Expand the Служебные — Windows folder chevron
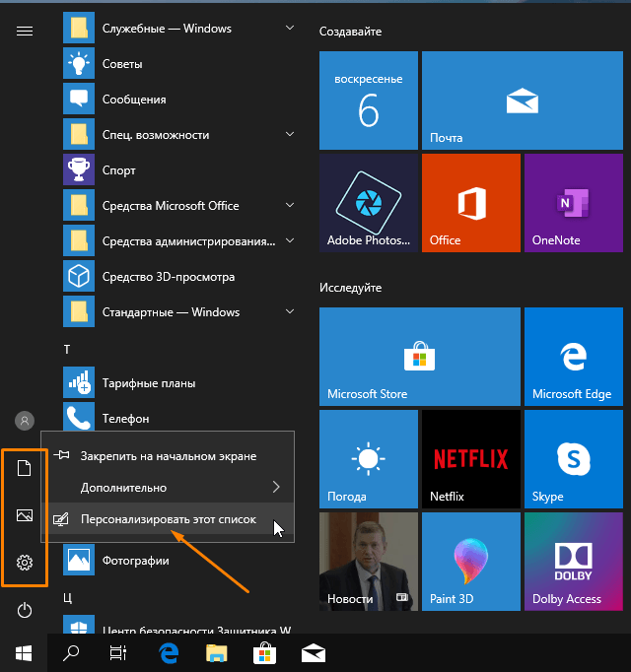Viewport: 631px width, 672px height. 290,28
